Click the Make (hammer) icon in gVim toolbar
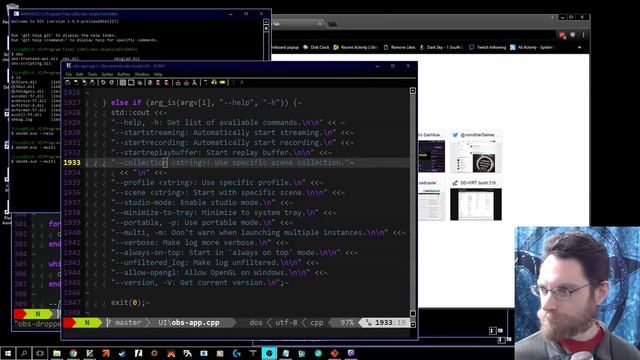The height and width of the screenshot is (360, 640). tap(205, 82)
